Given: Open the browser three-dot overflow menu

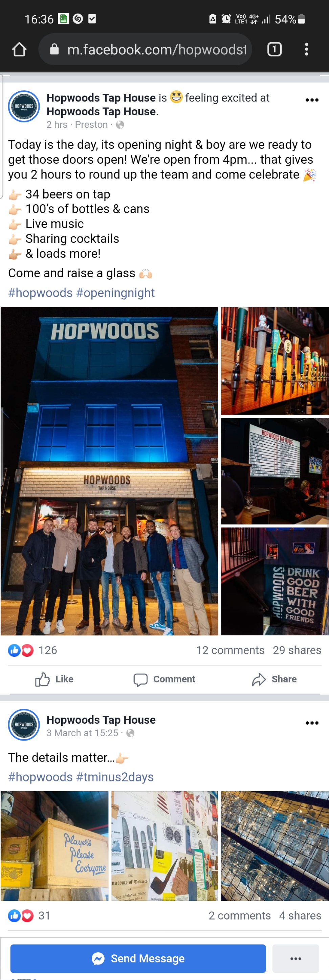Looking at the screenshot, I should [x=307, y=49].
